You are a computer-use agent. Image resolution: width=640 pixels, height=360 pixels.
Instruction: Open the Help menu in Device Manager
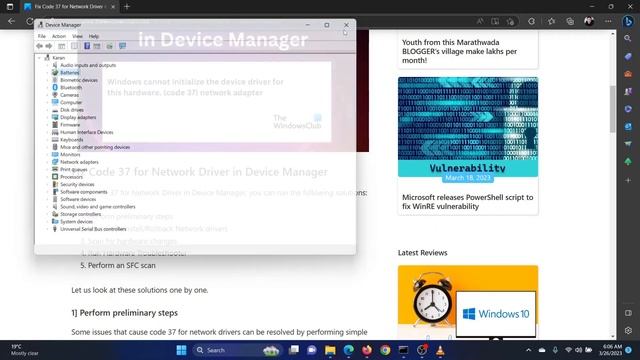94,36
